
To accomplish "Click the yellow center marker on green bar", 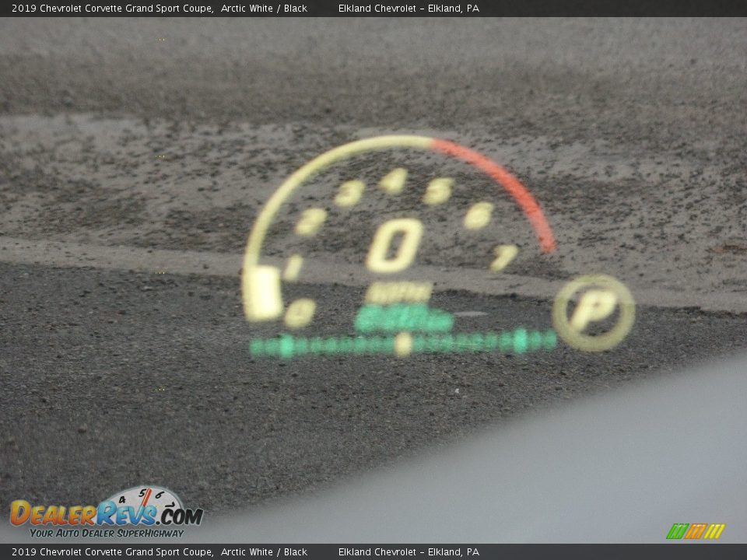I will [x=402, y=343].
